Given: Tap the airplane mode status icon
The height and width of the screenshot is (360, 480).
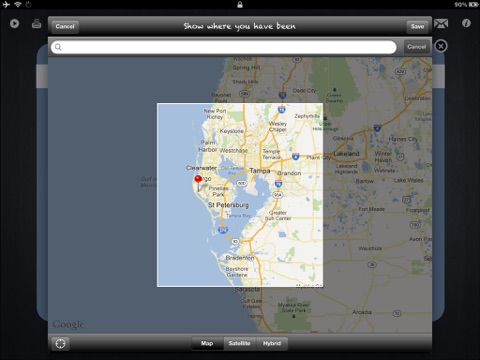Looking at the screenshot, I should point(6,4).
